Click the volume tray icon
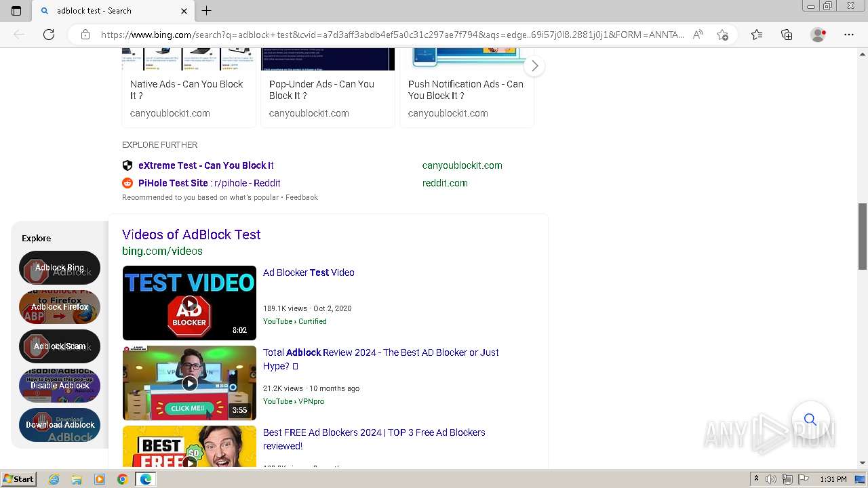The image size is (868, 488). (x=771, y=479)
